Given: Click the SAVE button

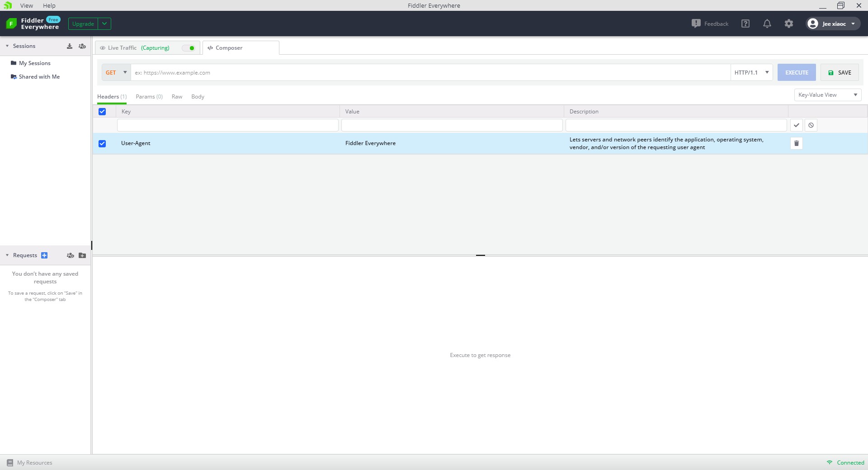Looking at the screenshot, I should tap(840, 72).
